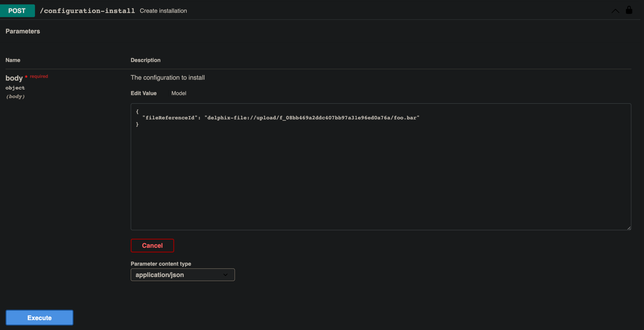Open the authorization lock icon

tap(629, 10)
